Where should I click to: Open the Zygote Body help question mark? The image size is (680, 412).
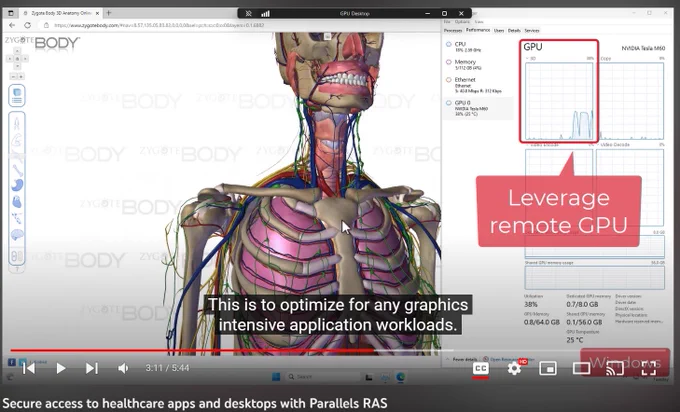pos(17,269)
